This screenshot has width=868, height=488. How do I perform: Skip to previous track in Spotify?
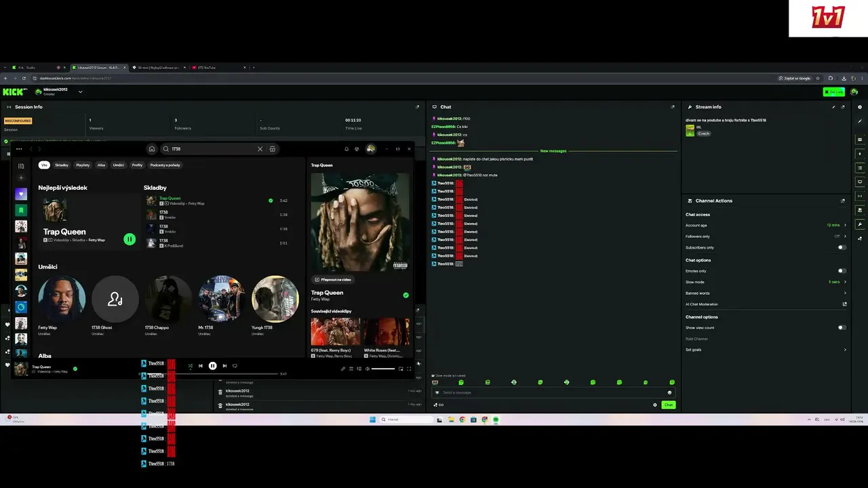pos(200,366)
